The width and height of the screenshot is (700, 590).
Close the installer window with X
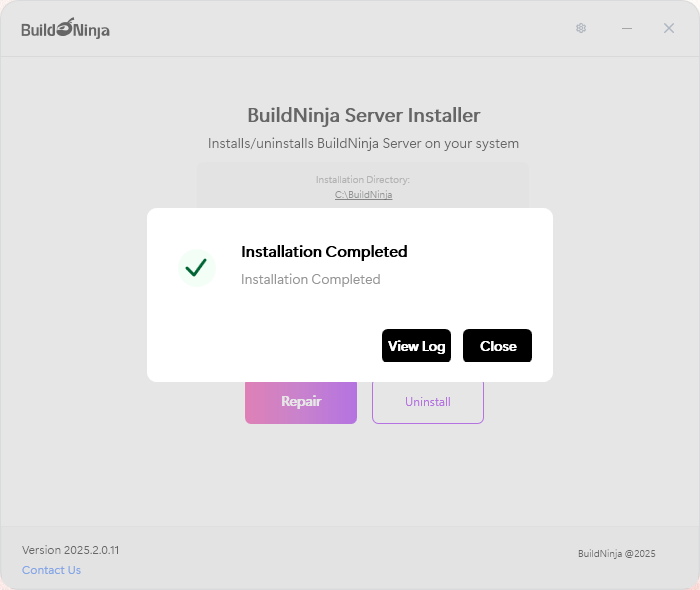pos(669,28)
